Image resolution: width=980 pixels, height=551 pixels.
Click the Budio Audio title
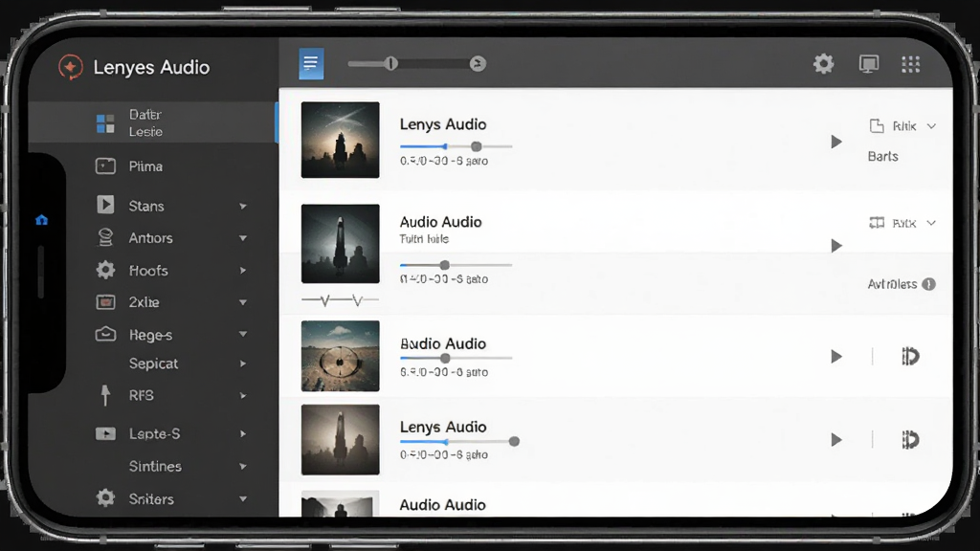click(442, 343)
